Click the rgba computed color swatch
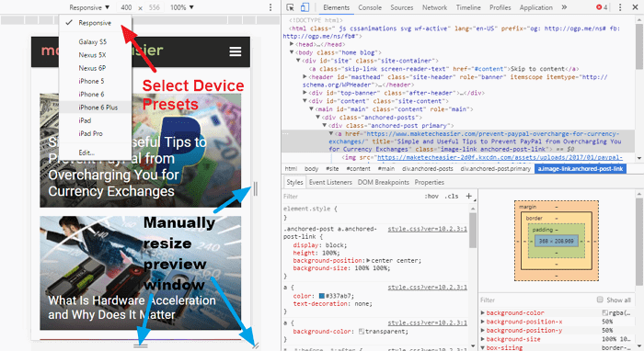The height and width of the screenshot is (351, 644). point(605,312)
